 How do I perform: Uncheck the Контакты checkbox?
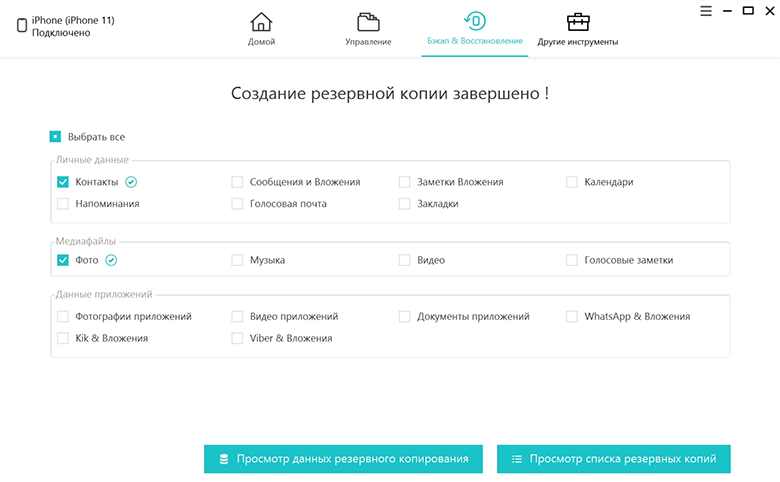point(63,182)
